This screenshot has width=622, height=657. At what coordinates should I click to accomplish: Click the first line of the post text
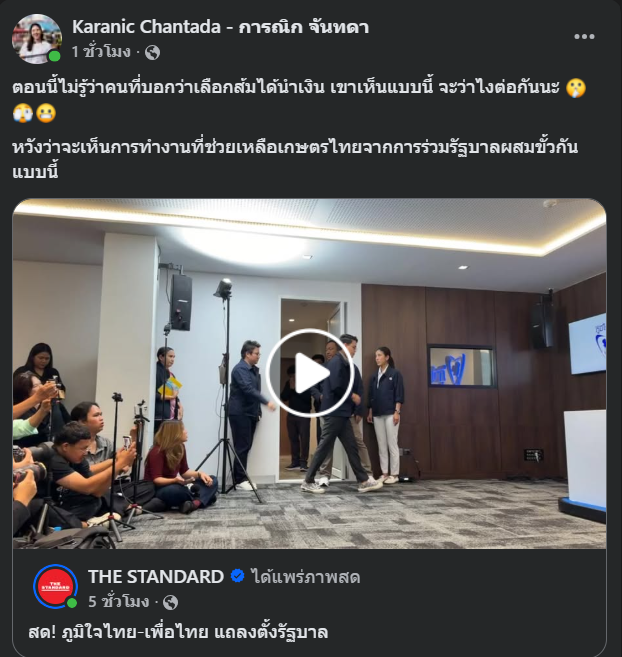click(286, 88)
